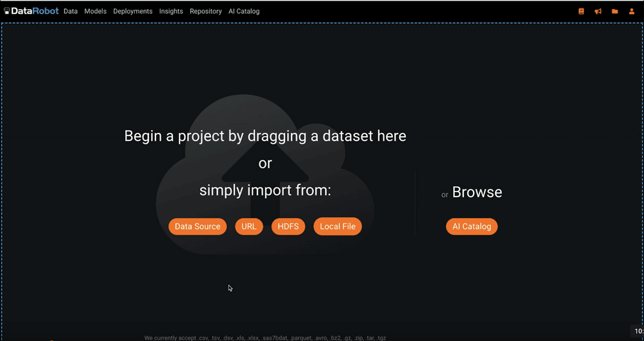Open the projects folder icon
The image size is (644, 341).
click(x=615, y=12)
